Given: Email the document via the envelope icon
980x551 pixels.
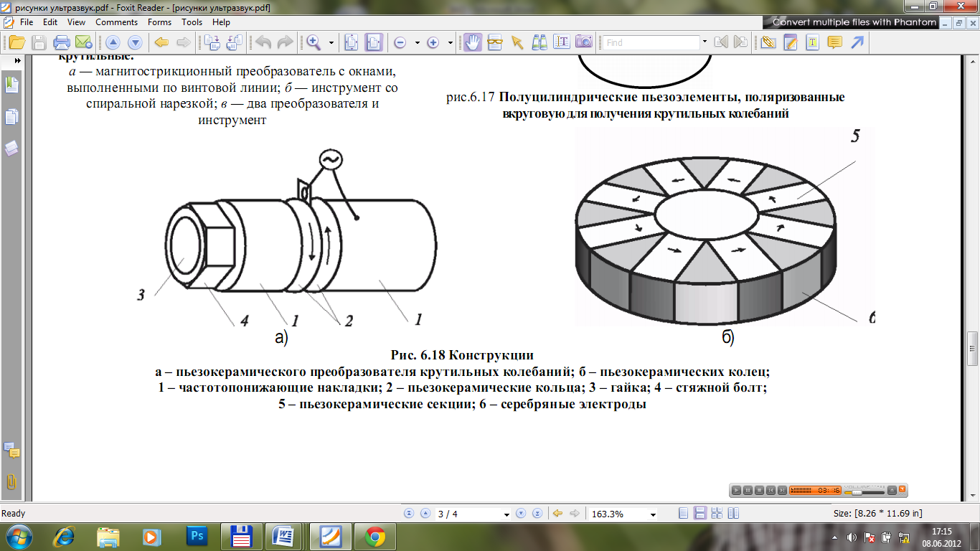Looking at the screenshot, I should tap(83, 42).
